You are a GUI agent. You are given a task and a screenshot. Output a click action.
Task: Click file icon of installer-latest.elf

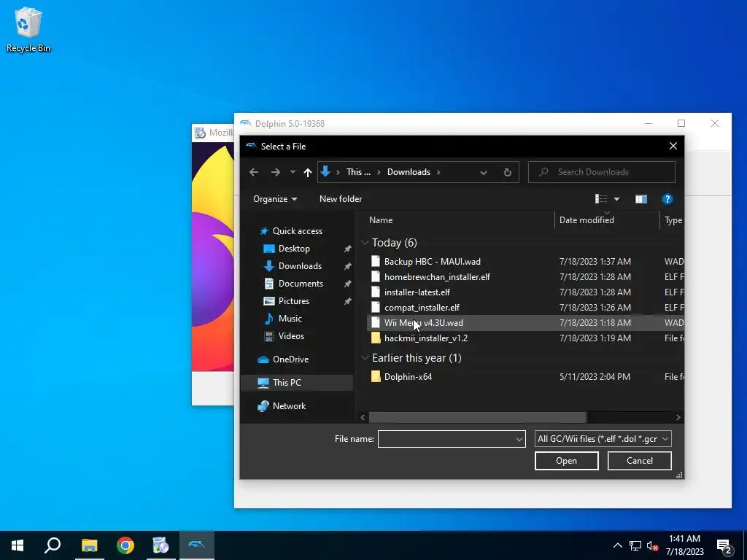click(376, 292)
